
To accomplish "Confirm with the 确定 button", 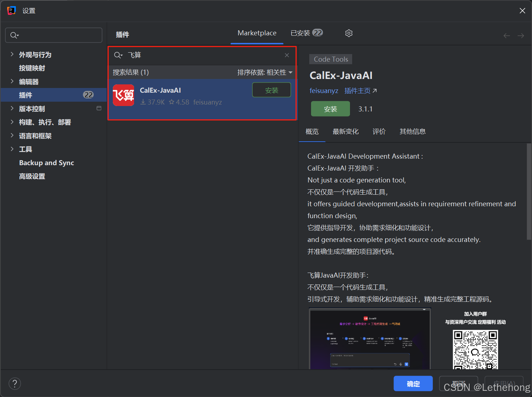I will 413,384.
